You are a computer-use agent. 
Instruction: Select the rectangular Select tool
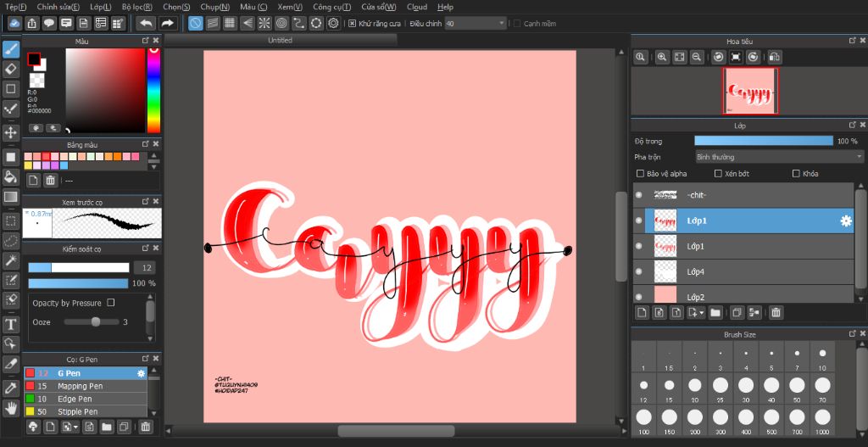click(x=10, y=221)
